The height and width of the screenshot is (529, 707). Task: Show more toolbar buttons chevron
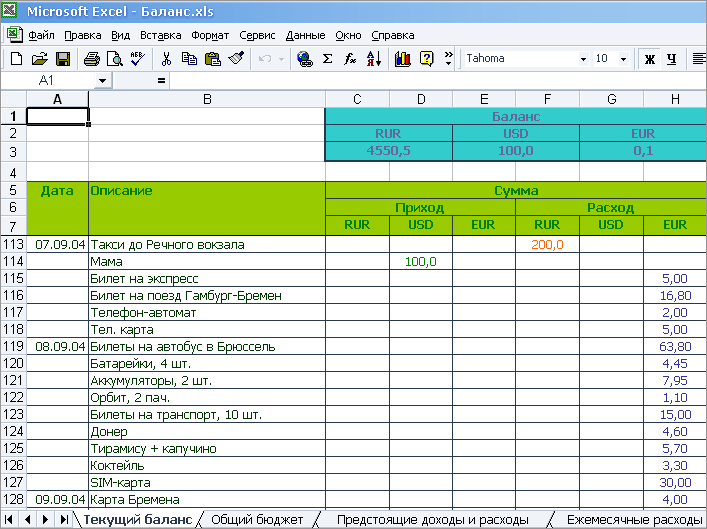pos(448,59)
